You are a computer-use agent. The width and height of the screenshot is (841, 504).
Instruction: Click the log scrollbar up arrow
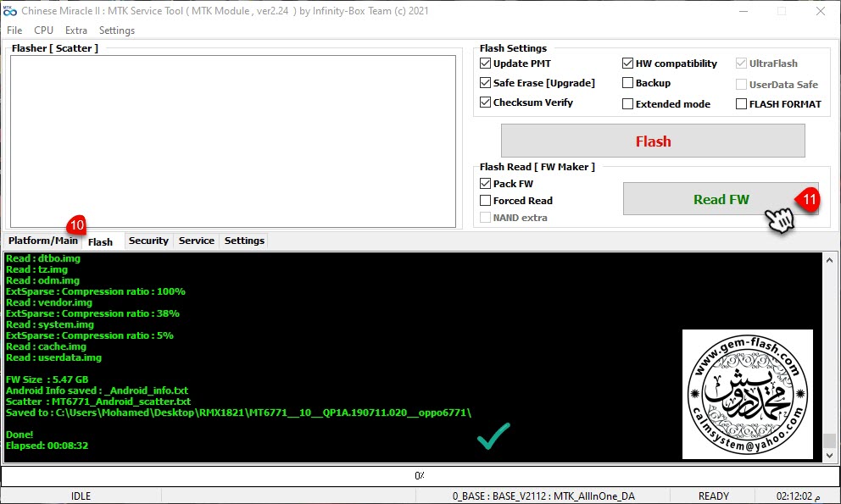830,260
